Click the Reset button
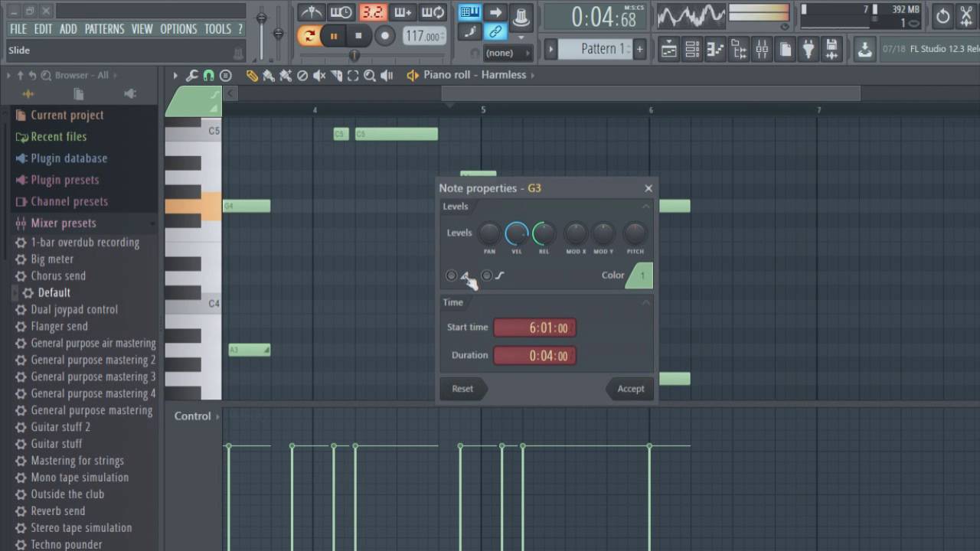This screenshot has height=551, width=980. point(462,389)
